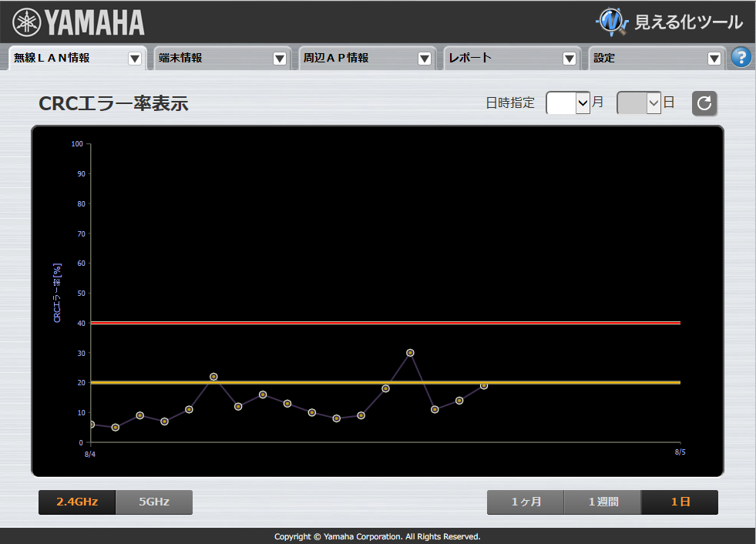Select the 1日 time range button
The height and width of the screenshot is (544, 756).
[x=680, y=502]
